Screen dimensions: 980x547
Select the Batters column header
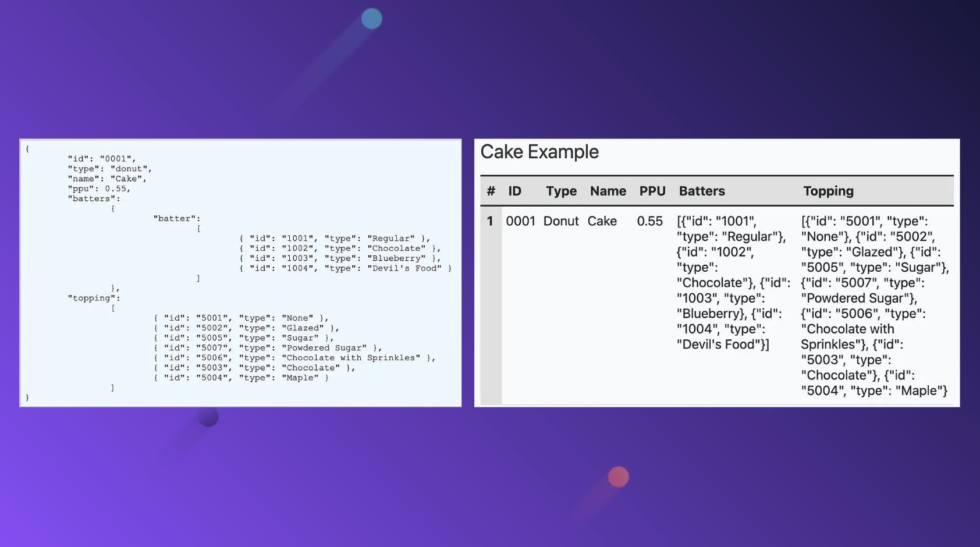click(x=702, y=191)
